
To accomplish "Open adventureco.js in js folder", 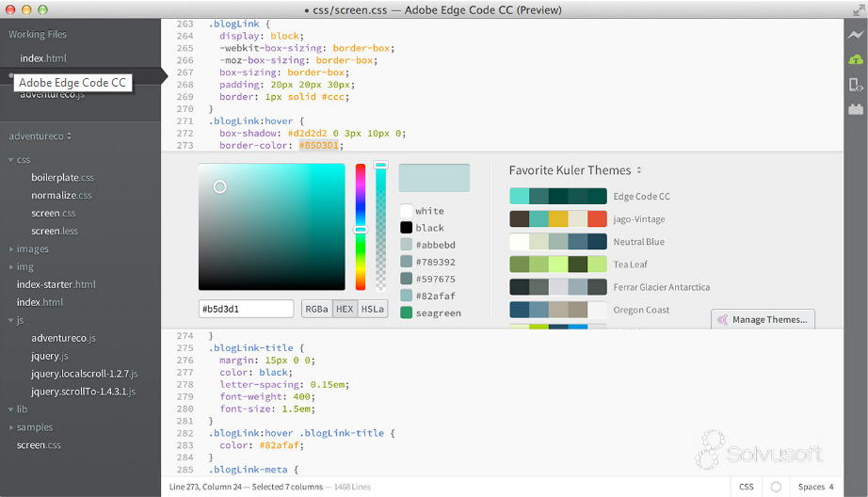I will point(63,338).
